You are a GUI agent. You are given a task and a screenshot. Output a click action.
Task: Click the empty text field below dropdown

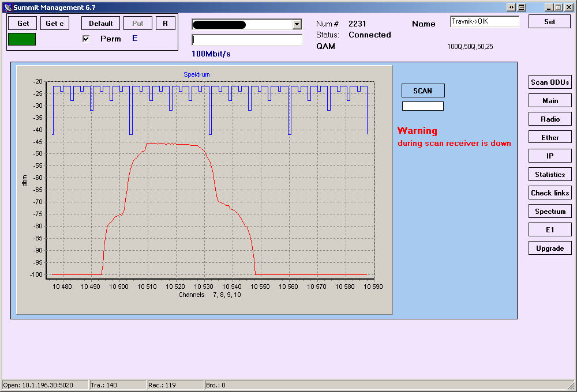247,40
